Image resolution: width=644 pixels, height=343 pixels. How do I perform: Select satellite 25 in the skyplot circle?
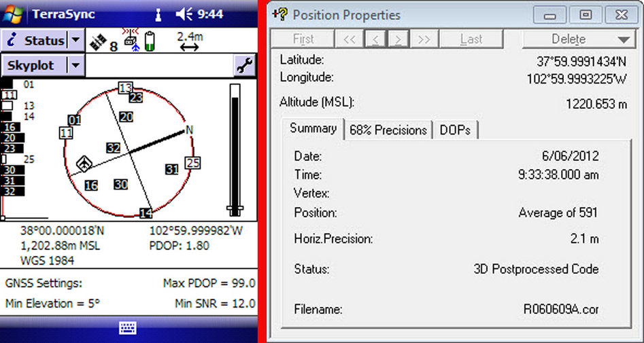point(192,163)
